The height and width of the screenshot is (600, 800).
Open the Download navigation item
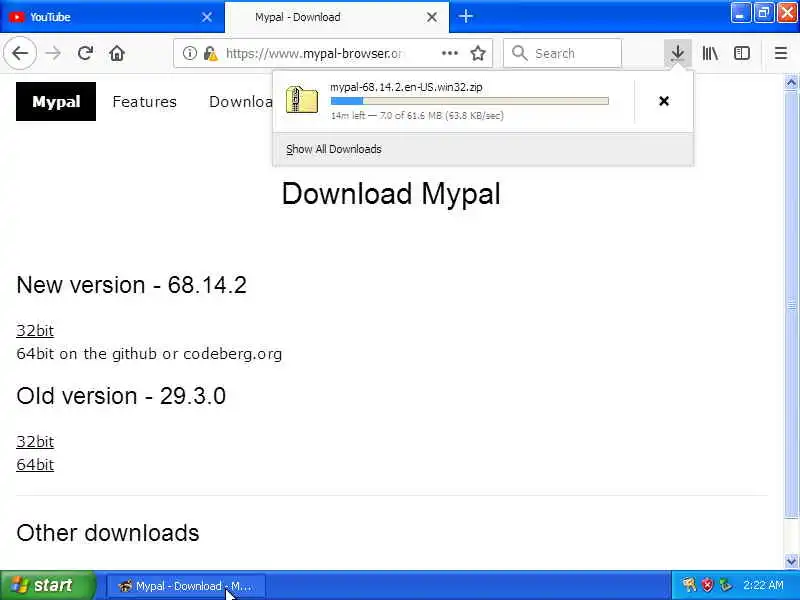pyautogui.click(x=241, y=102)
